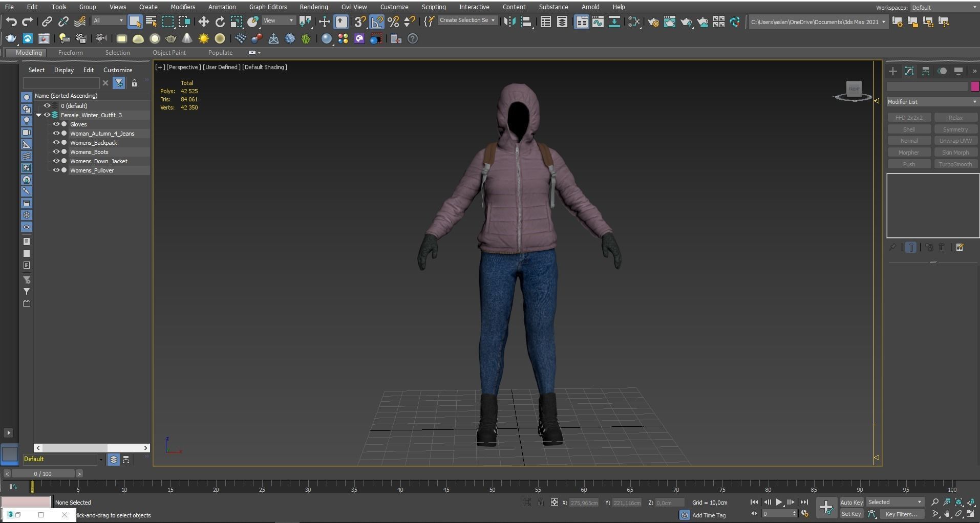Open the Graph Editors menu
The height and width of the screenshot is (523, 980).
[x=268, y=7]
